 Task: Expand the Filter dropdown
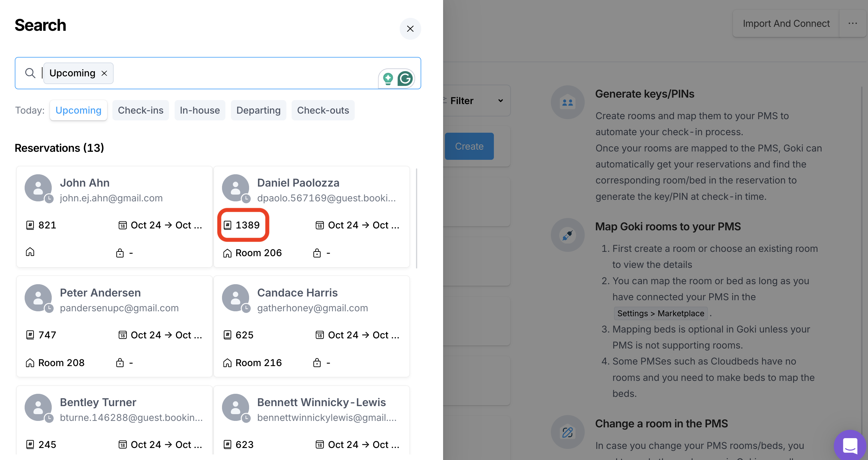pyautogui.click(x=476, y=100)
